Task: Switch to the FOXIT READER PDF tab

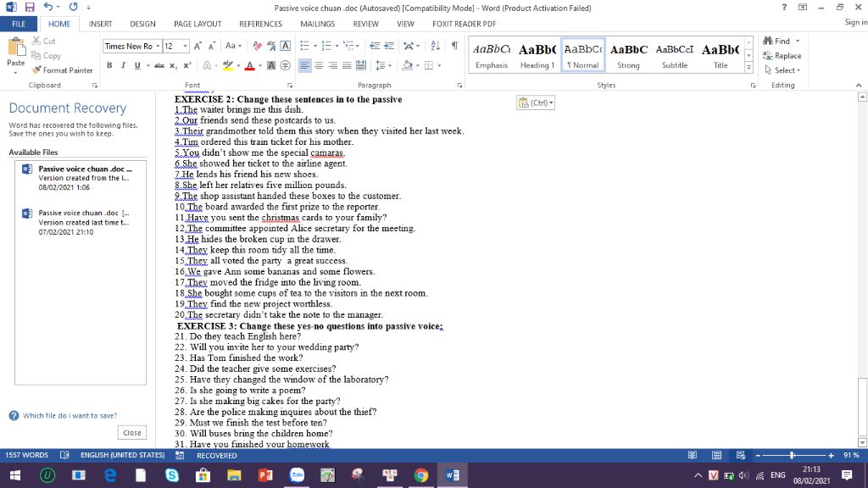Action: (464, 24)
